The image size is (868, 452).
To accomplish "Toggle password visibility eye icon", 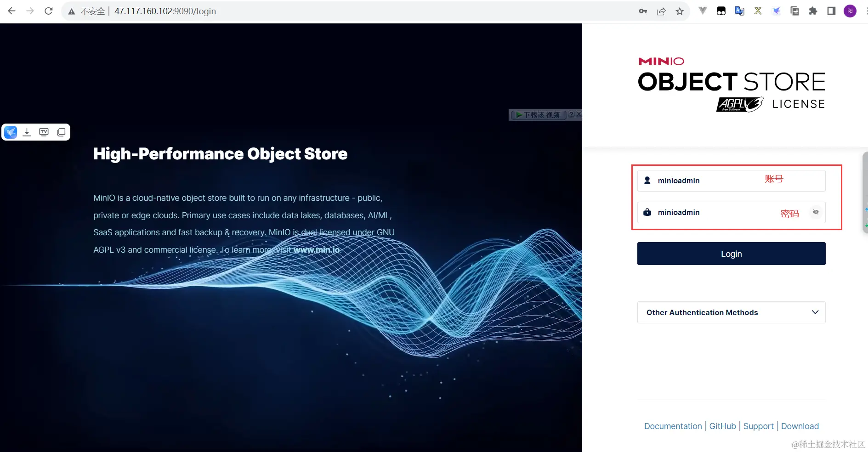I will [x=816, y=212].
